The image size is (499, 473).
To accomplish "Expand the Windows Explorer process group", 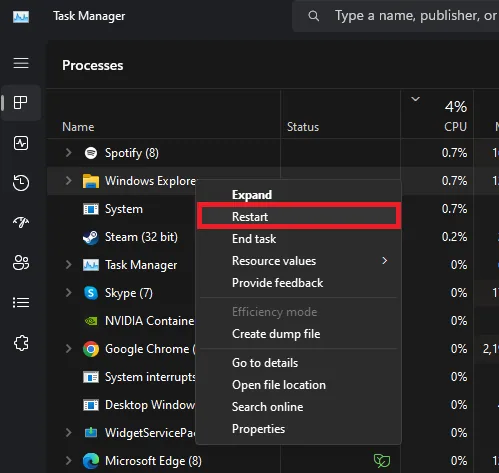I will (x=68, y=181).
